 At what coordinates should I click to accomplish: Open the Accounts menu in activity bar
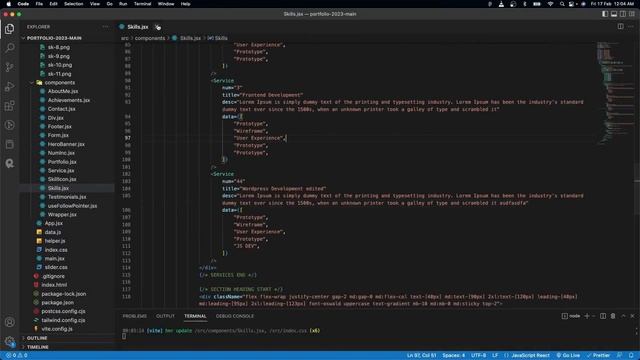(9, 322)
